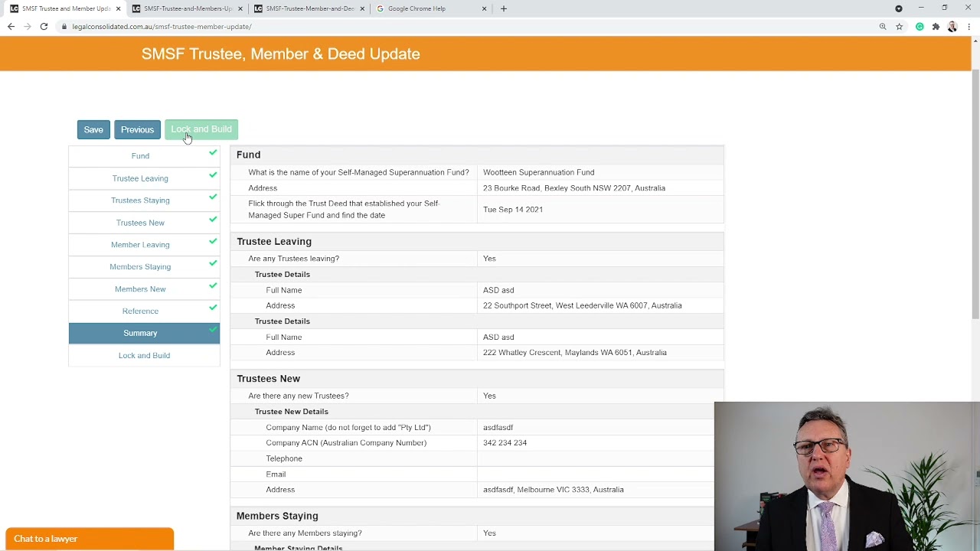This screenshot has height=551, width=980.
Task: Switch to the third tab SMSF-Trustee-Member-and-Dee
Action: coord(309,8)
